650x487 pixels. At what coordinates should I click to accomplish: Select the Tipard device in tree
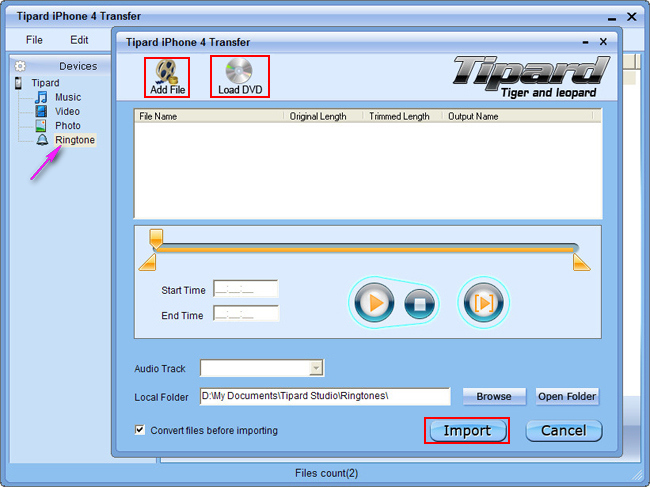[45, 83]
